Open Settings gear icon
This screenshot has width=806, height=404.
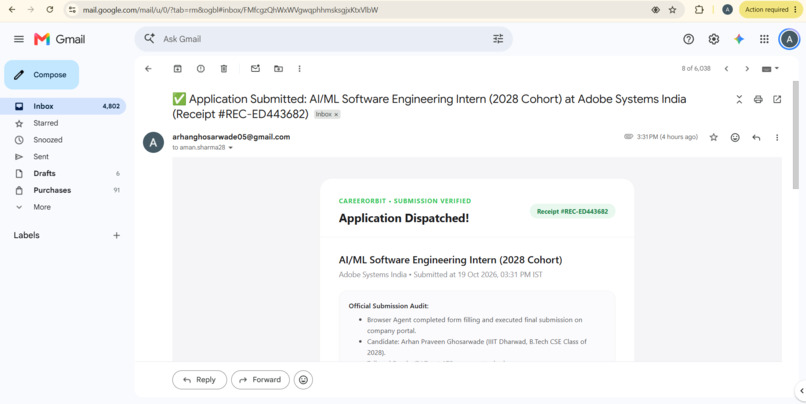[x=713, y=39]
